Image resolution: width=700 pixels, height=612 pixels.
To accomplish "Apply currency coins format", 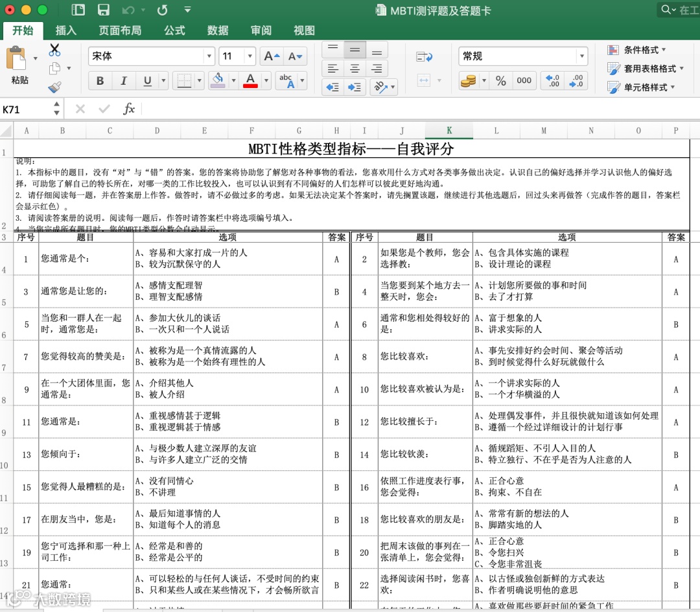I will (x=468, y=81).
